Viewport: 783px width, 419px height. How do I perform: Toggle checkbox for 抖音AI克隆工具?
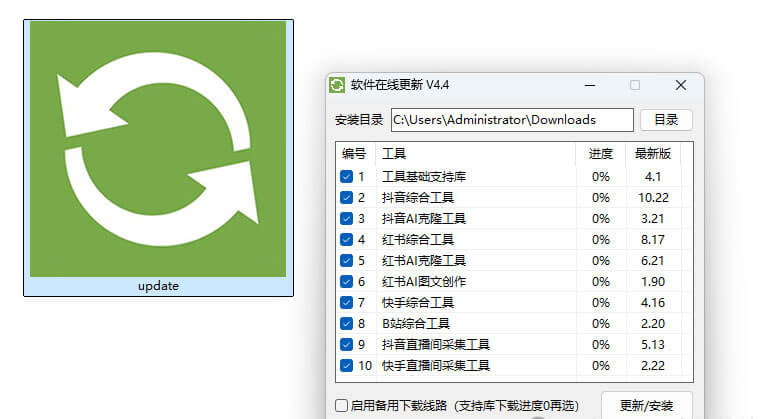point(347,219)
